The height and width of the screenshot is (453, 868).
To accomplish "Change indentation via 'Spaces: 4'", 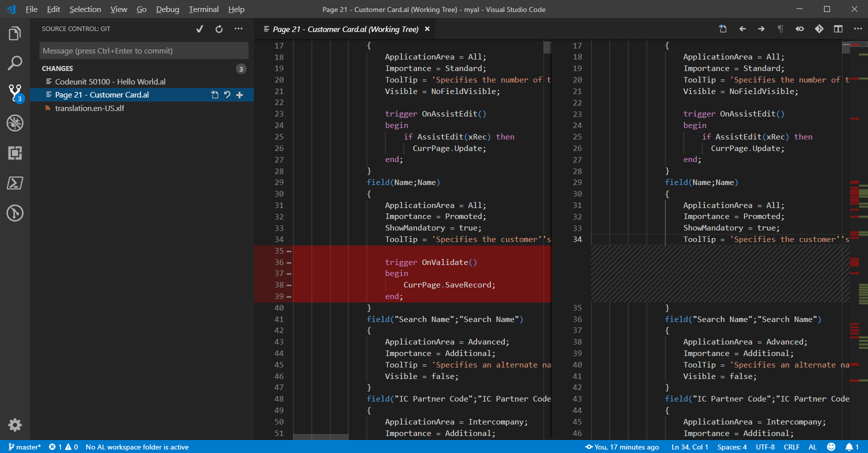I will point(732,447).
